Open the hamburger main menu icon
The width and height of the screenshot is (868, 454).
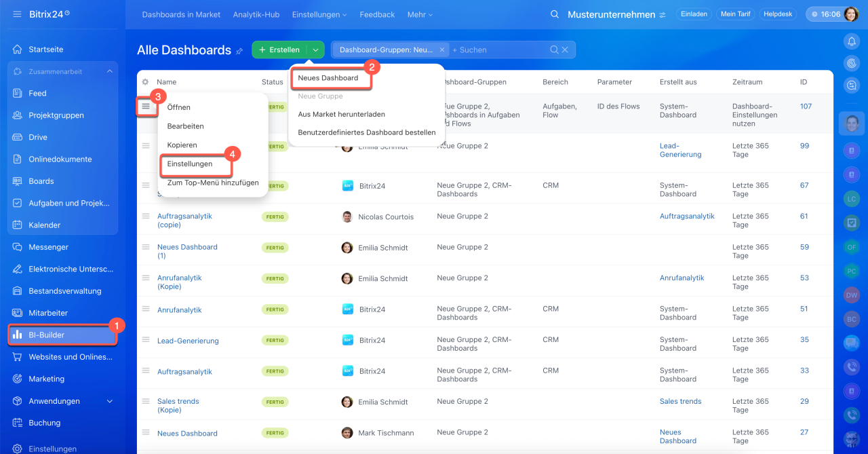click(x=17, y=14)
